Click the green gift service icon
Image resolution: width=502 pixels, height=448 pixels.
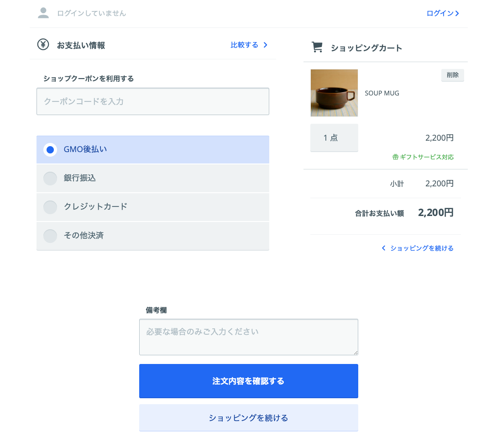coord(395,157)
